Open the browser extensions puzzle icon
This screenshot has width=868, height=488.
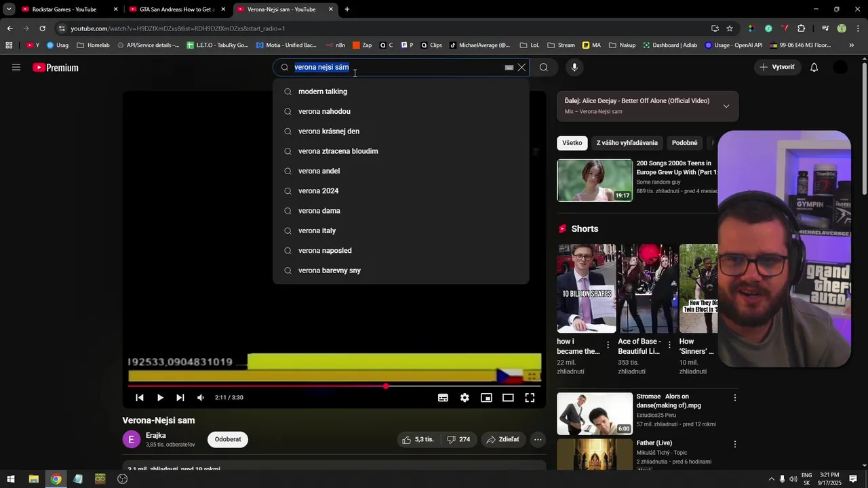[801, 28]
